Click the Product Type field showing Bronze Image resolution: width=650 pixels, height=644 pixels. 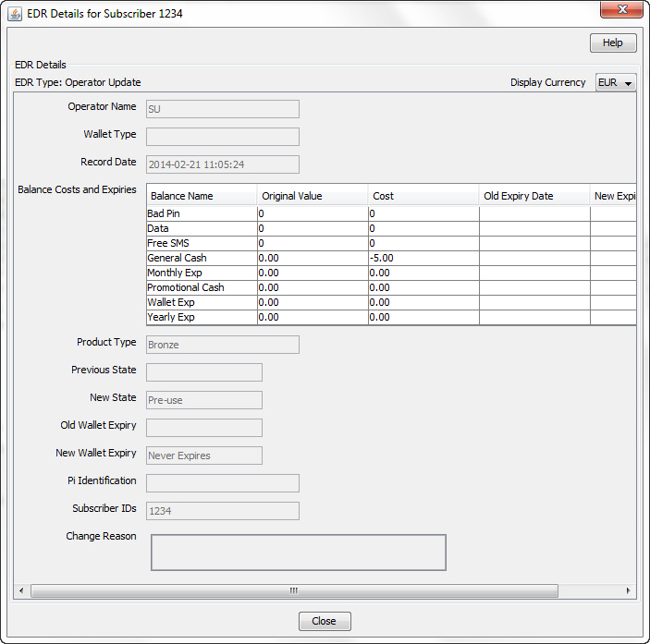click(x=223, y=345)
